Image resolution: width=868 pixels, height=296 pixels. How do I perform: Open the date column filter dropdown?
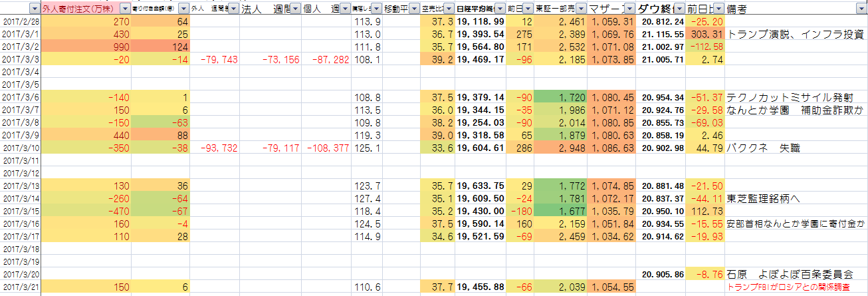click(x=35, y=9)
